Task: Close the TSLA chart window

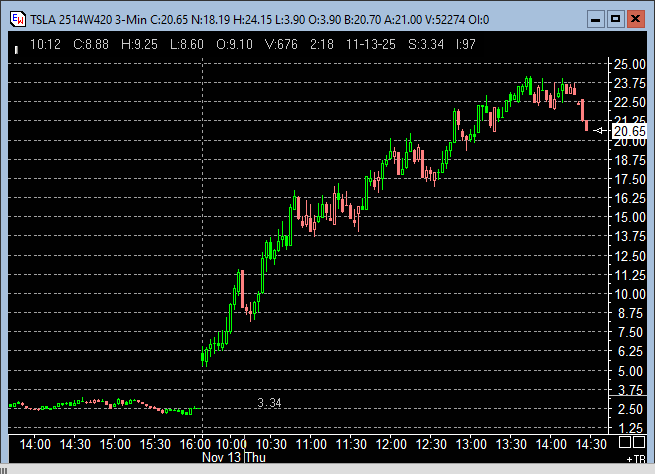Action: point(637,17)
